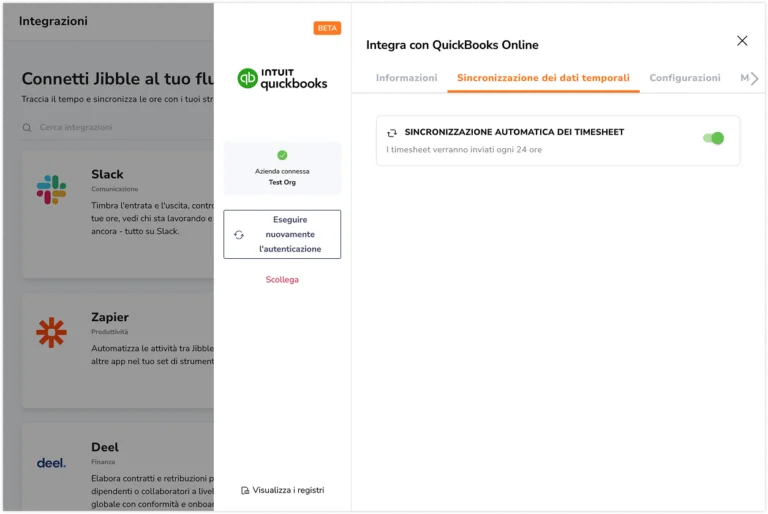
Task: Open the Deel integration card title
Action: click(105, 447)
